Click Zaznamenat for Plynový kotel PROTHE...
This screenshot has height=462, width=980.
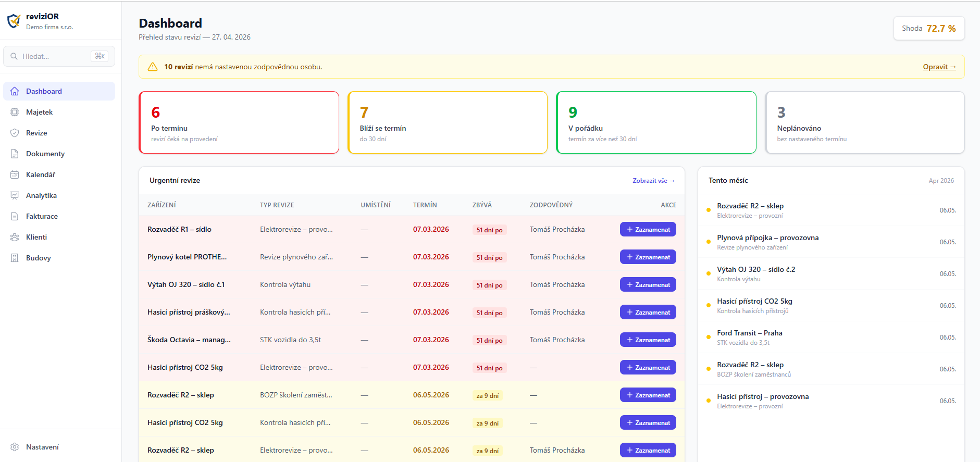pos(648,257)
